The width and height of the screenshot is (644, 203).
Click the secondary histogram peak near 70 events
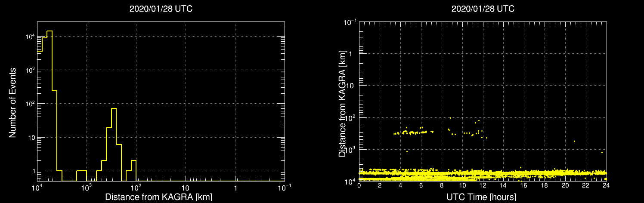(x=114, y=108)
